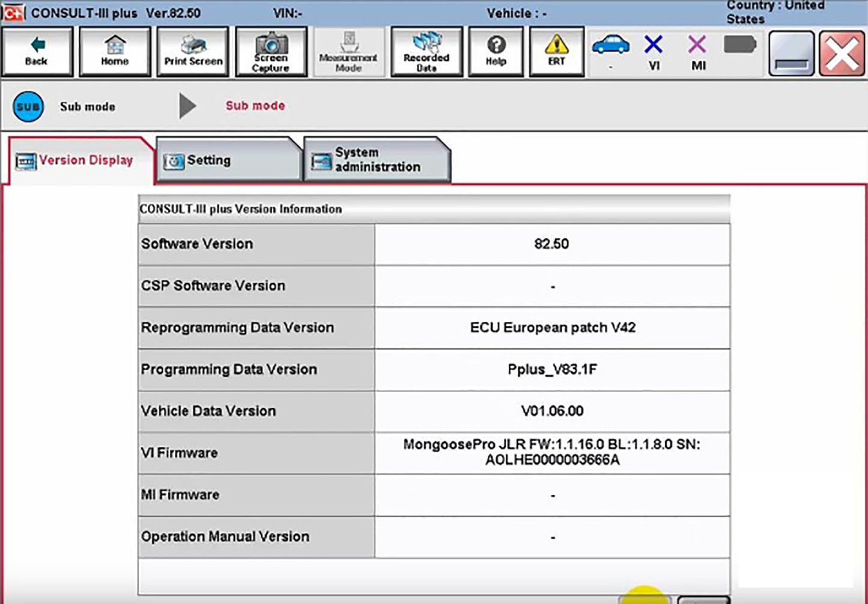Check the battery status indicator
Image resolution: width=868 pixels, height=604 pixels.
point(739,45)
